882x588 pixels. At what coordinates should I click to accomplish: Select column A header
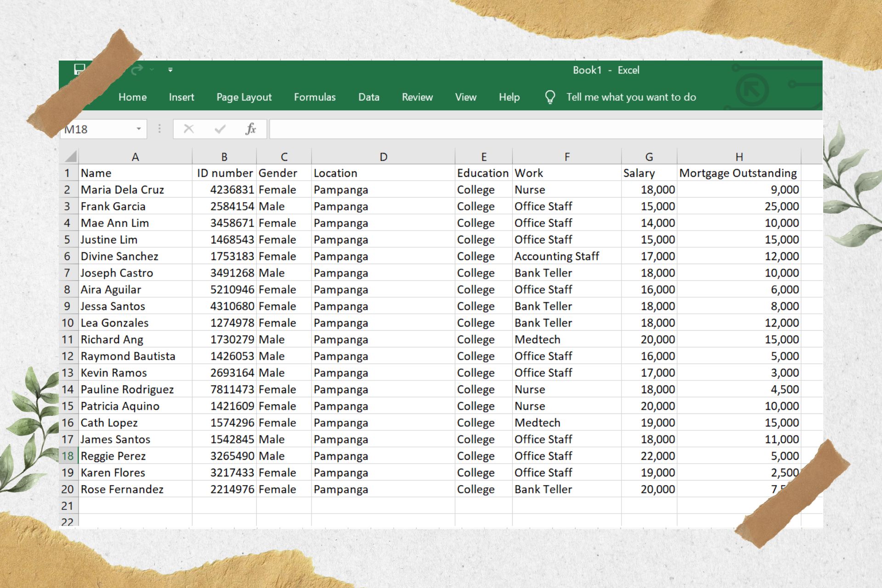(x=135, y=157)
